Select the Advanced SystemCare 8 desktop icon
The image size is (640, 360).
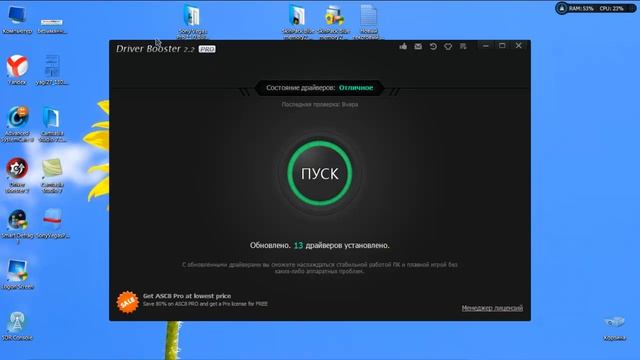click(x=17, y=124)
